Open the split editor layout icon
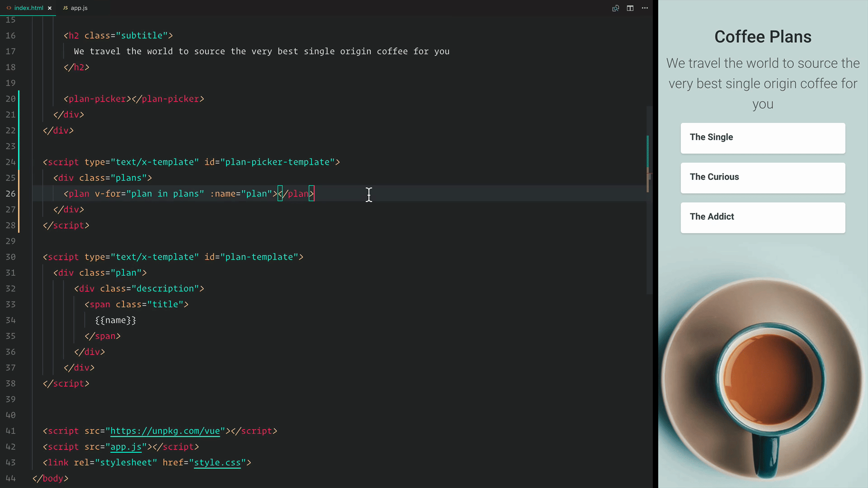The height and width of the screenshot is (488, 868). (x=630, y=8)
